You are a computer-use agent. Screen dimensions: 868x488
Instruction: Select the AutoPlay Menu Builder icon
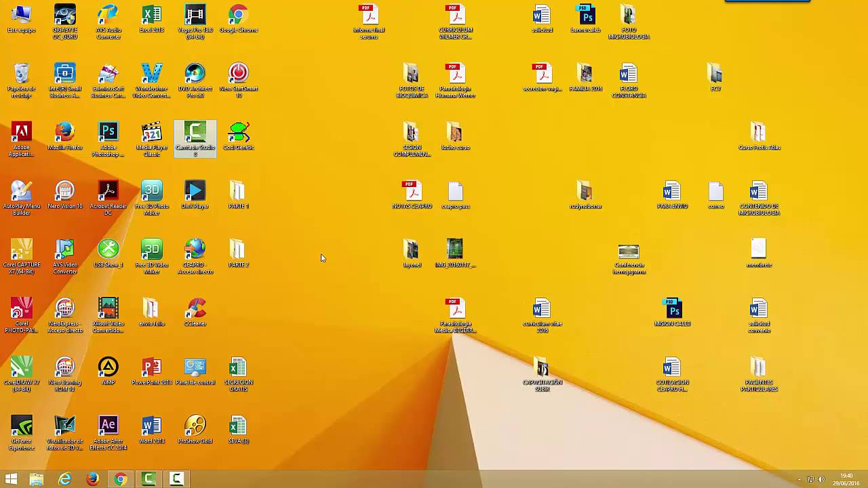[22, 199]
